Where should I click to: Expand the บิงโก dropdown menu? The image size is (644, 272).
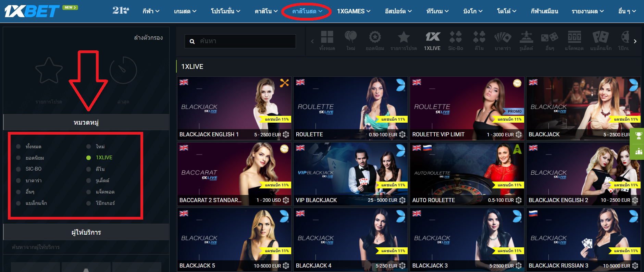coord(473,11)
